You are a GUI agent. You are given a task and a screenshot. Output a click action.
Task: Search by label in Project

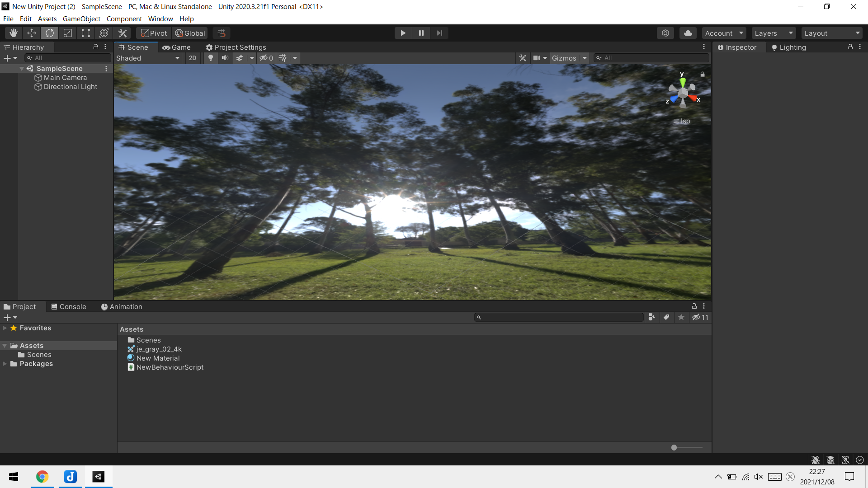coord(666,317)
